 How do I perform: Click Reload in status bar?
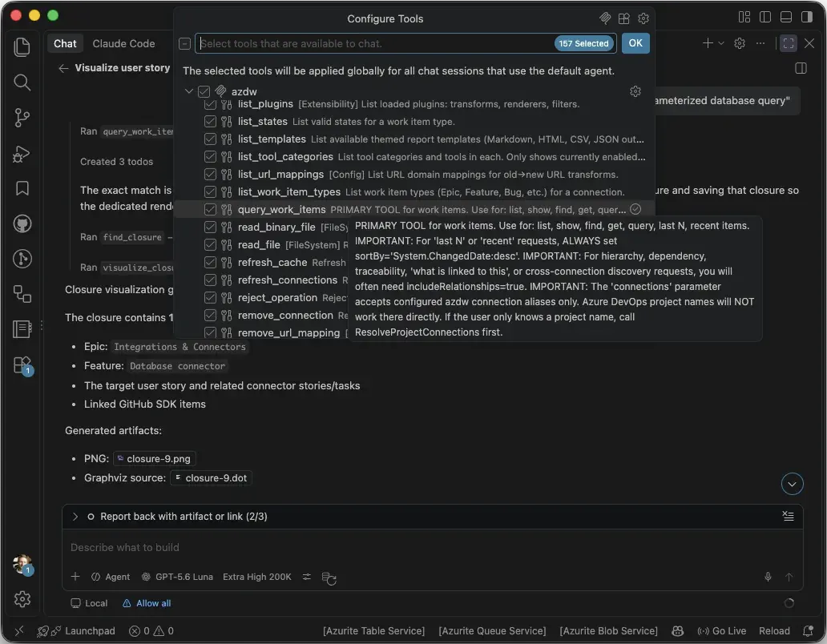pos(774,631)
